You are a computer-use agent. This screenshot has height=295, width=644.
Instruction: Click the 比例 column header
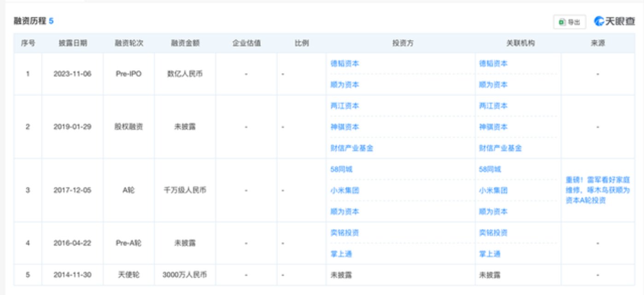(x=301, y=43)
